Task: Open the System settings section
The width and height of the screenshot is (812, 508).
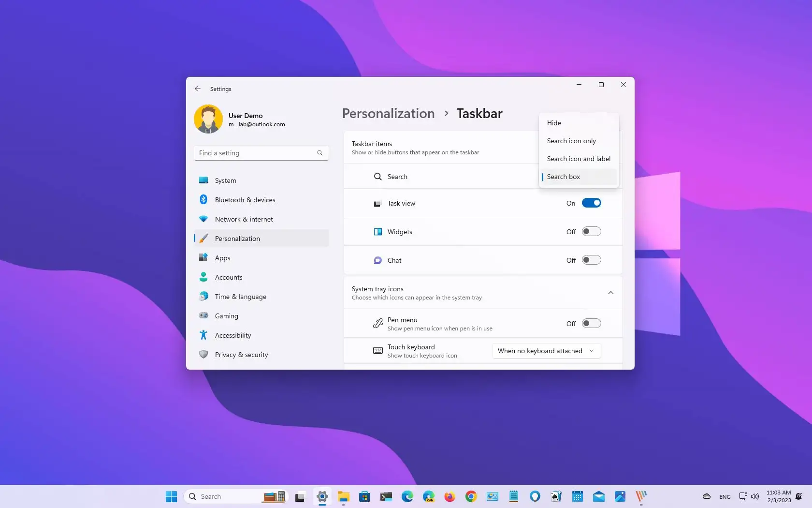Action: 225,180
